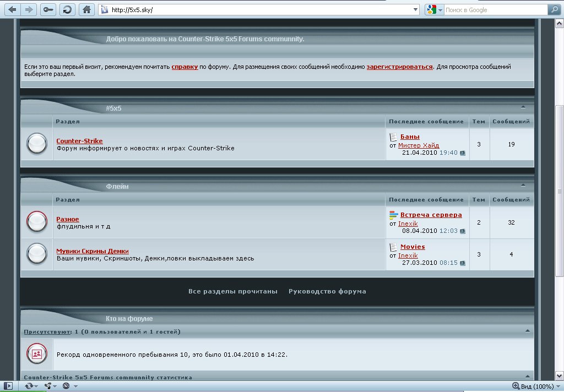Open the address bar history dropdown
This screenshot has height=392, width=564.
pyautogui.click(x=416, y=10)
